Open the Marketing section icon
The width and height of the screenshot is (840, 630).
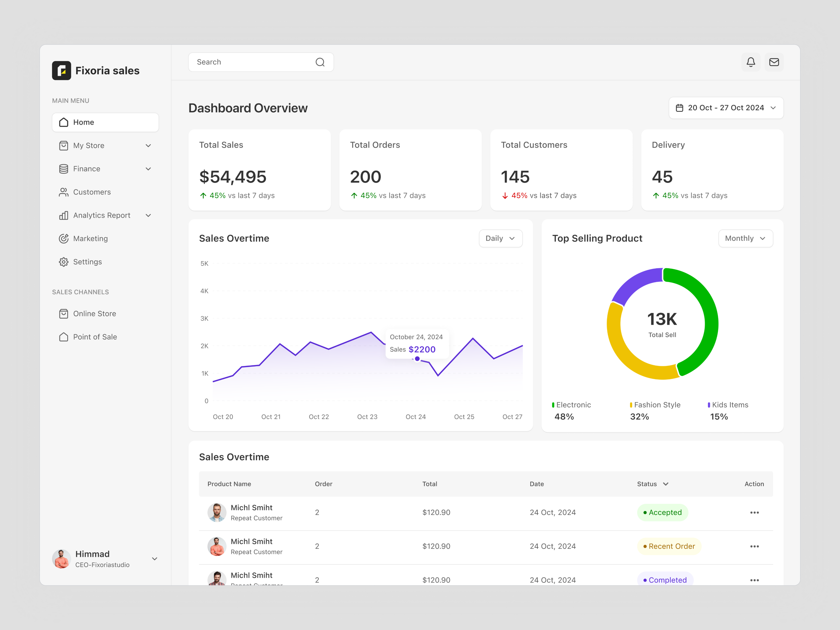64,238
